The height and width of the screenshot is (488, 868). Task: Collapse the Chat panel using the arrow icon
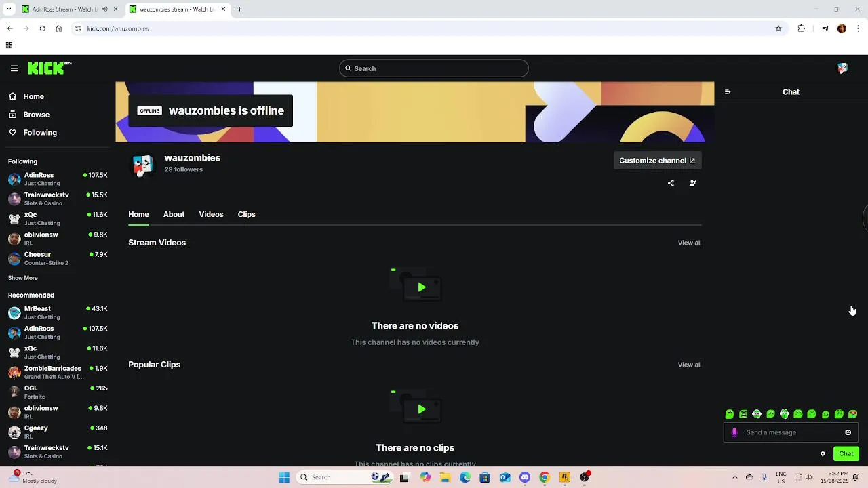click(728, 91)
